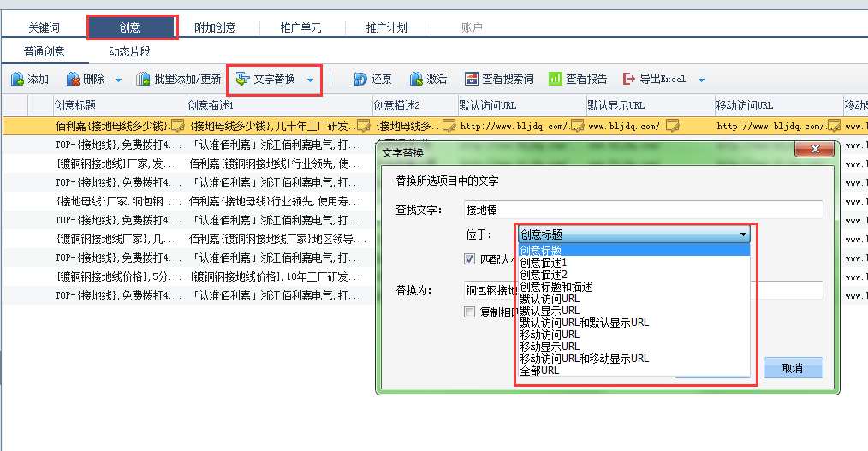Open 查看搜索词 search terms icon

(471, 79)
